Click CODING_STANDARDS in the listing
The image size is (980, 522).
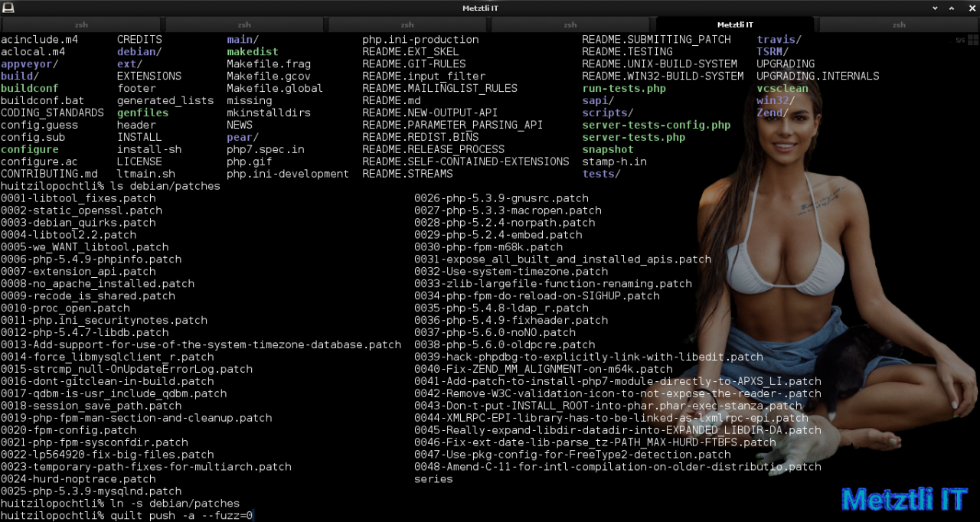tap(52, 113)
